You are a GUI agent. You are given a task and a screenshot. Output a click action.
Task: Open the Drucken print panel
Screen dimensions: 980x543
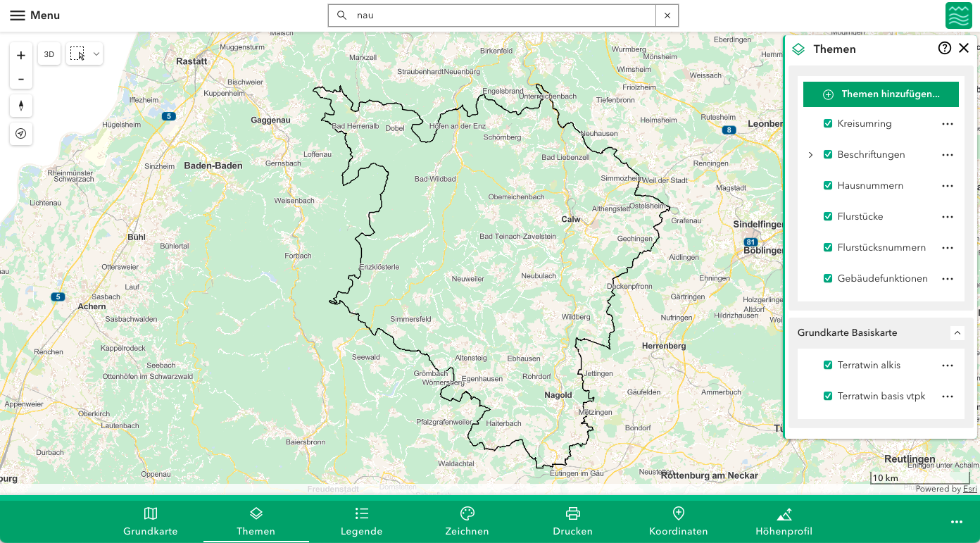[572, 521]
